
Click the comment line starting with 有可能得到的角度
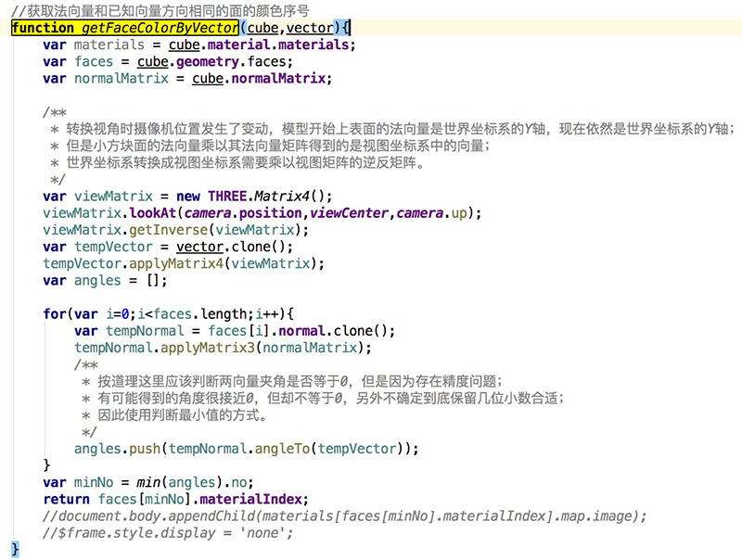pyautogui.click(x=323, y=399)
